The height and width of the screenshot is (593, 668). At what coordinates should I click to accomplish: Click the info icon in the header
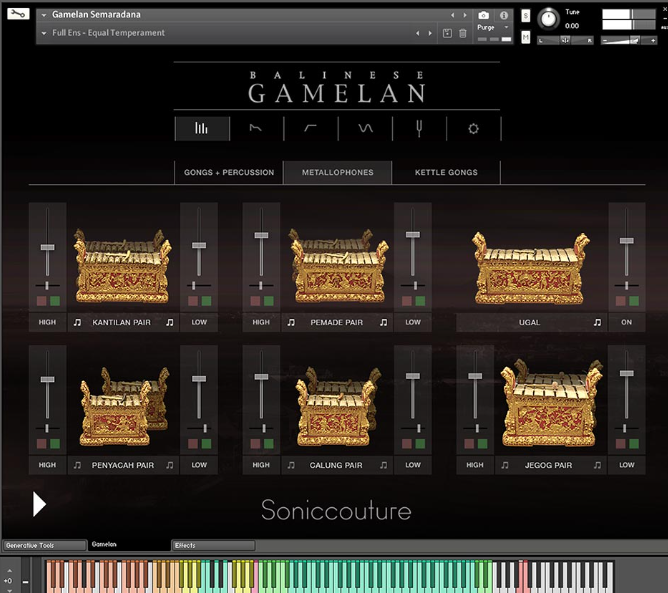504,16
